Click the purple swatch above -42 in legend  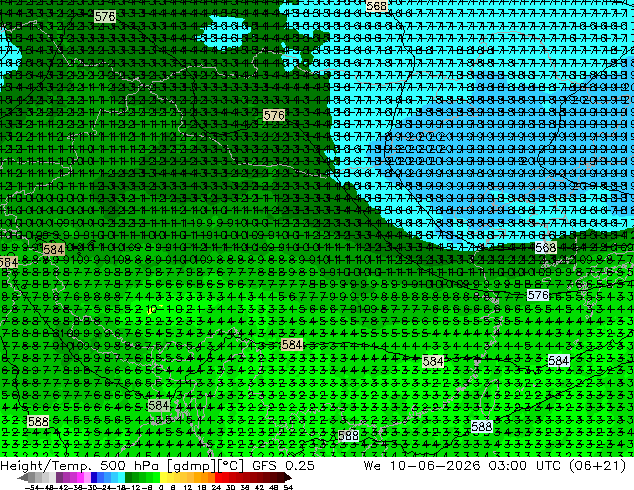tap(59, 477)
